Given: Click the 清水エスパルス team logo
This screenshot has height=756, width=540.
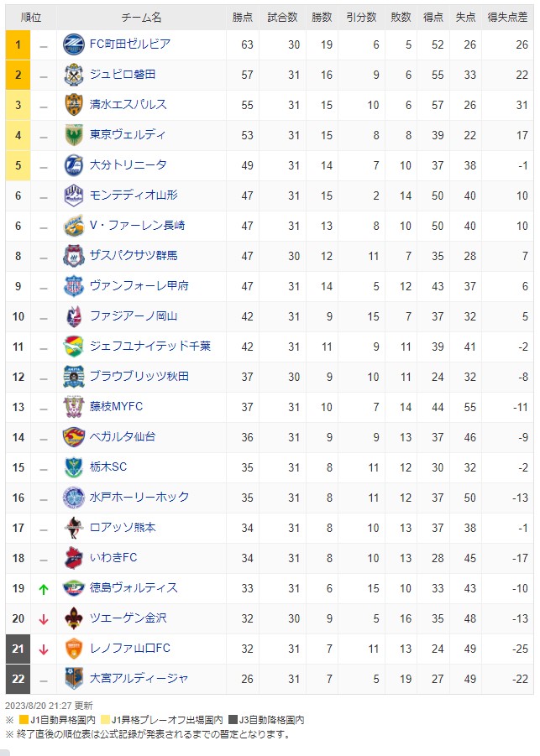Looking at the screenshot, I should (74, 105).
